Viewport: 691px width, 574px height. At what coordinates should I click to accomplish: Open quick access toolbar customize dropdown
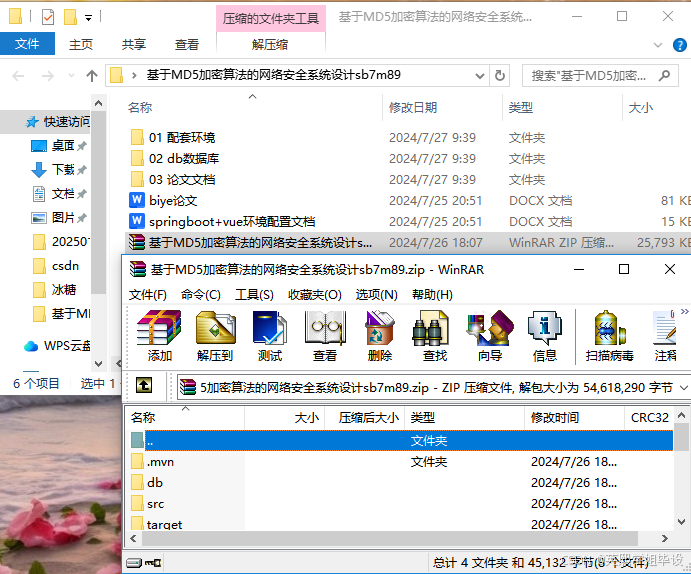point(89,18)
